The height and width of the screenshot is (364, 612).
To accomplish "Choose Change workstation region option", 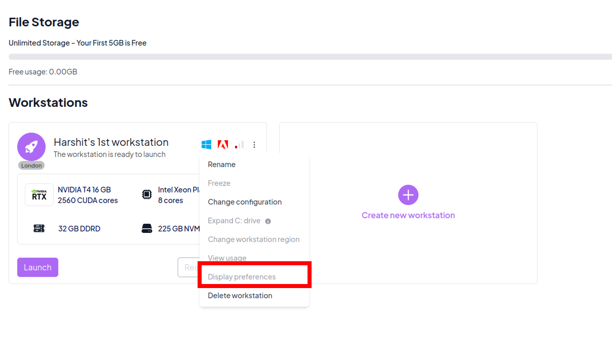I will [x=253, y=239].
